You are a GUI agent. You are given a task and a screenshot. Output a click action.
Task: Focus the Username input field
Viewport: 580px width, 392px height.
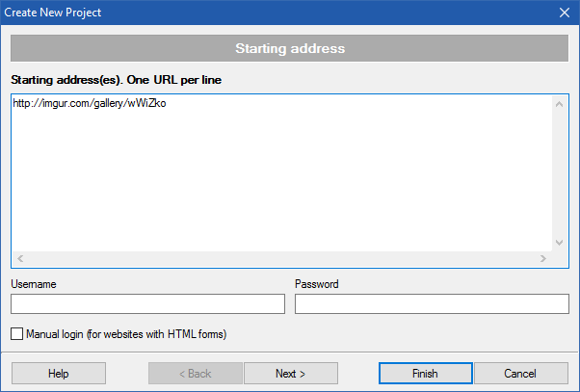(x=147, y=304)
